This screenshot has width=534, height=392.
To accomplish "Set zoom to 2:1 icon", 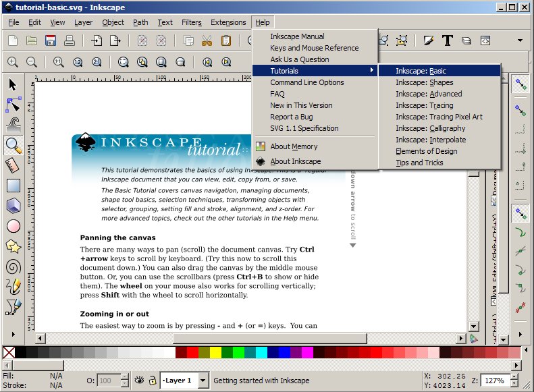I will click(x=97, y=62).
